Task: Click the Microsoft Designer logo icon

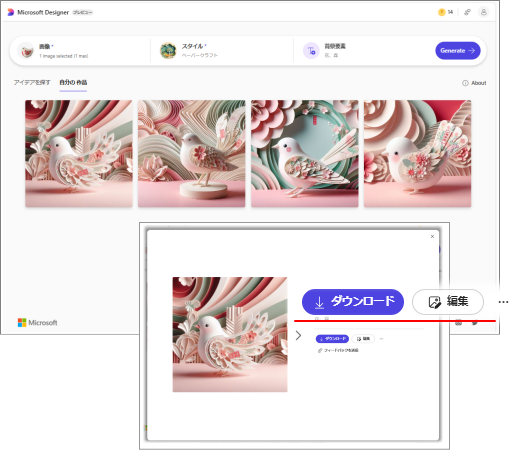Action: click(11, 12)
